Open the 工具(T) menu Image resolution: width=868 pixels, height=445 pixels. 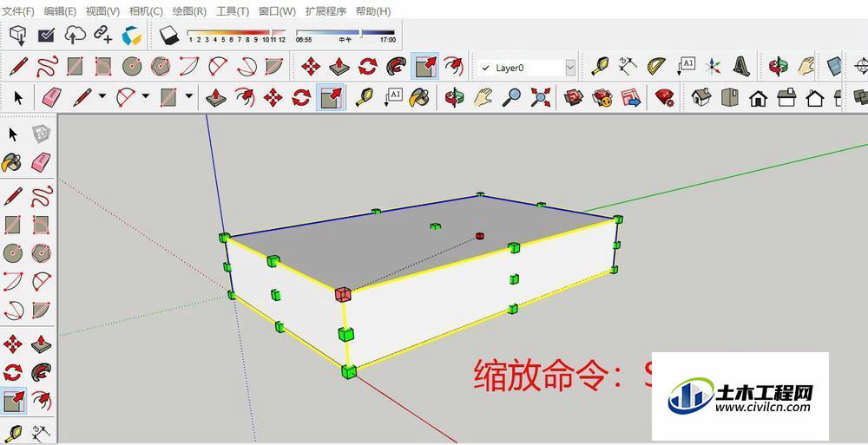click(233, 10)
